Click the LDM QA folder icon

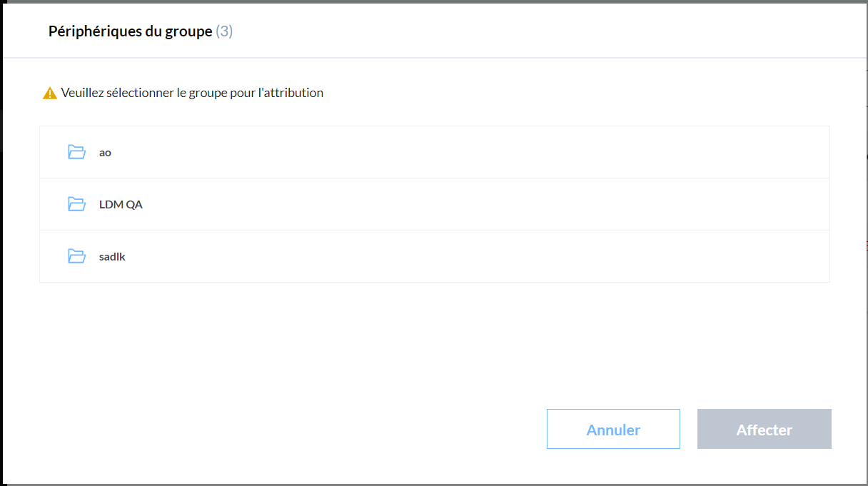coord(76,204)
